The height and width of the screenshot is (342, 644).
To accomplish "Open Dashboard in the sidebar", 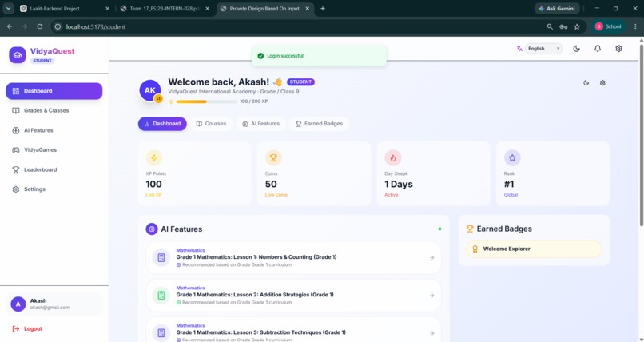I will [x=54, y=91].
